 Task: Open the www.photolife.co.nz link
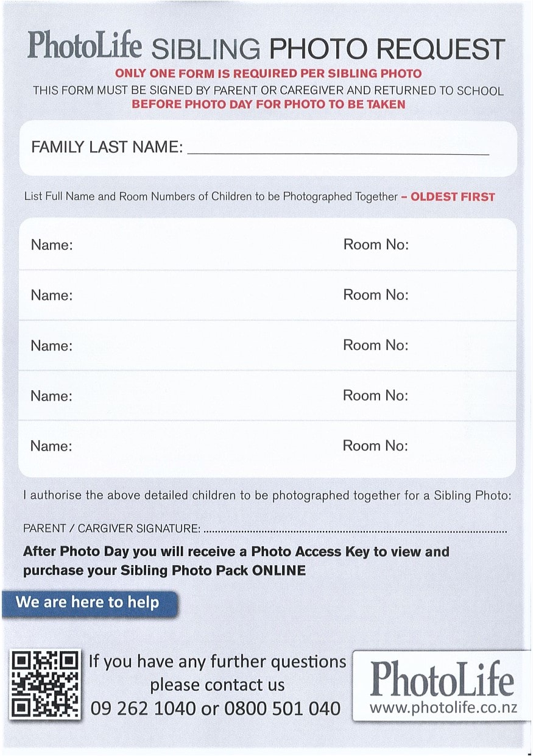[443, 708]
